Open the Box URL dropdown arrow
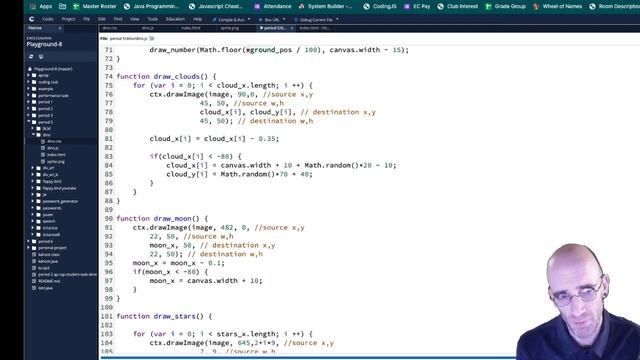The image size is (640, 360). (x=284, y=20)
